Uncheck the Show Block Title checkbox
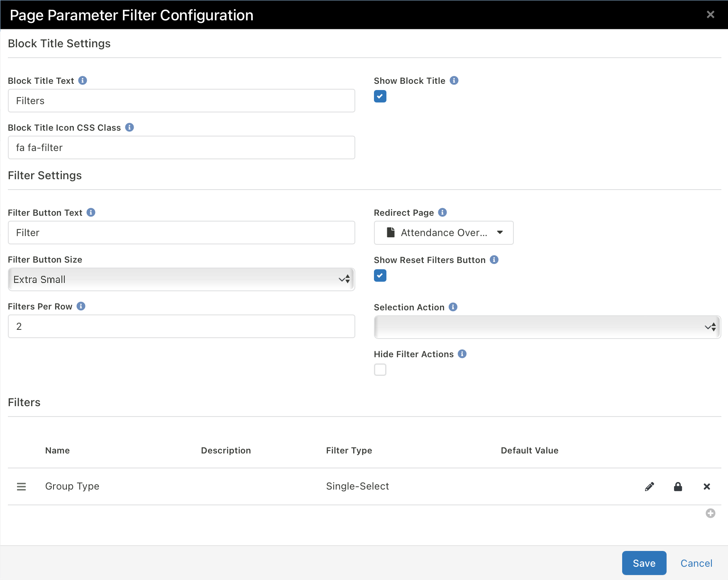This screenshot has height=580, width=728. [380, 96]
